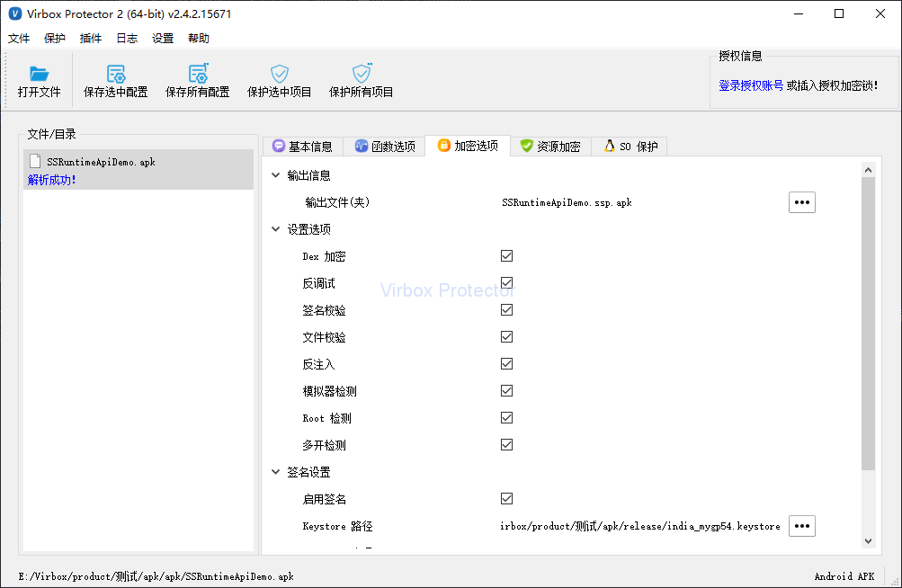Open the 插件 menu

tap(91, 39)
